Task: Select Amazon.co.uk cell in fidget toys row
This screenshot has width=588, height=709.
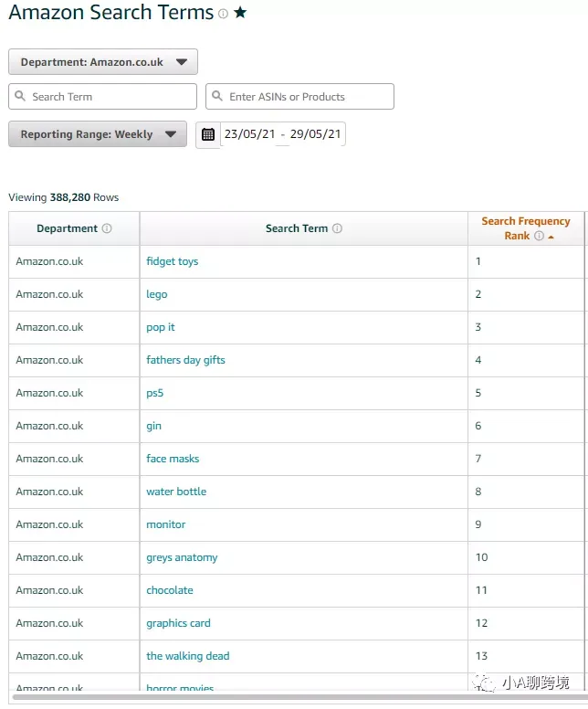Action: (x=74, y=261)
